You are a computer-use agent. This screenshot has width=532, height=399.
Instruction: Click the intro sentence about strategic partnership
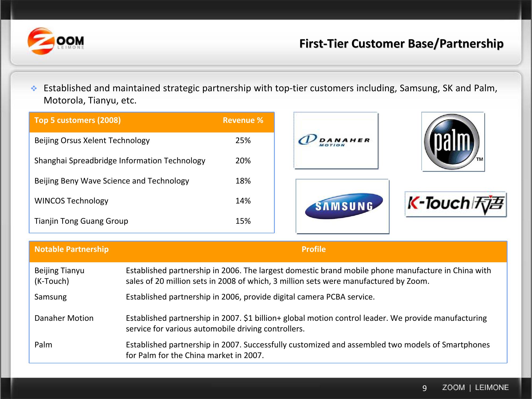[270, 94]
